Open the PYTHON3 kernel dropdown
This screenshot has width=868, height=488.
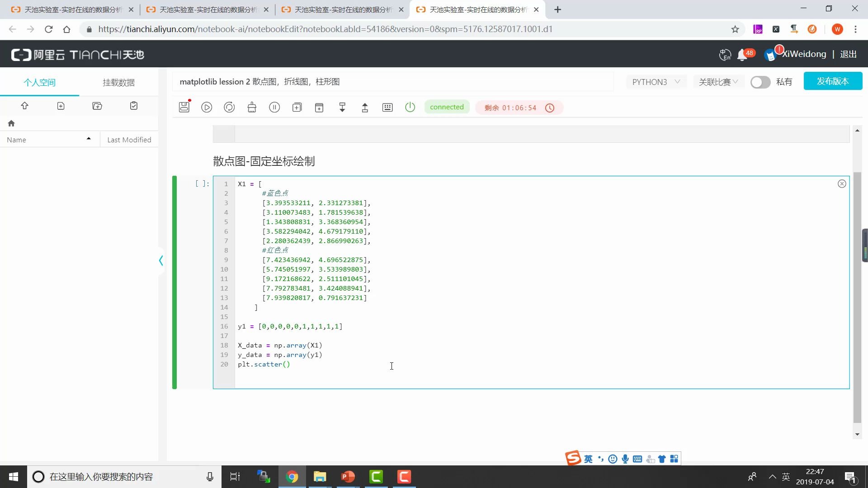656,82
